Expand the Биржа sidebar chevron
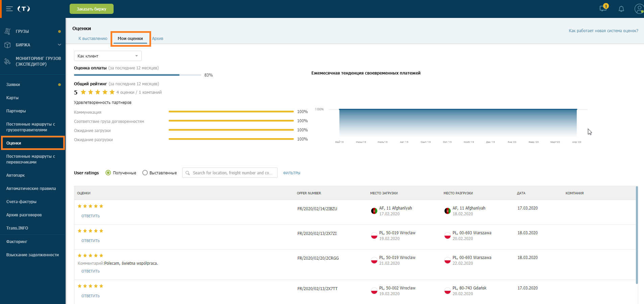Image resolution: width=644 pixels, height=304 pixels. point(59,45)
